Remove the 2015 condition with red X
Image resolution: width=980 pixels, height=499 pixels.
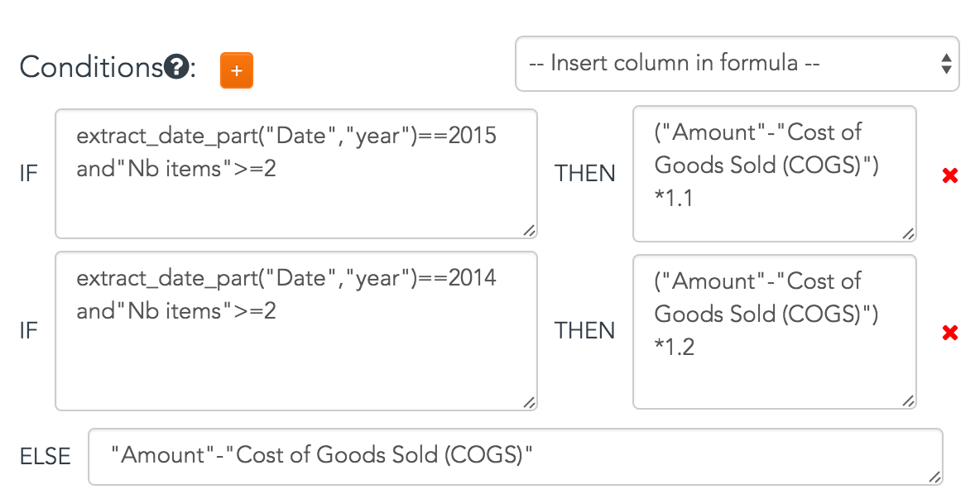pyautogui.click(x=950, y=176)
